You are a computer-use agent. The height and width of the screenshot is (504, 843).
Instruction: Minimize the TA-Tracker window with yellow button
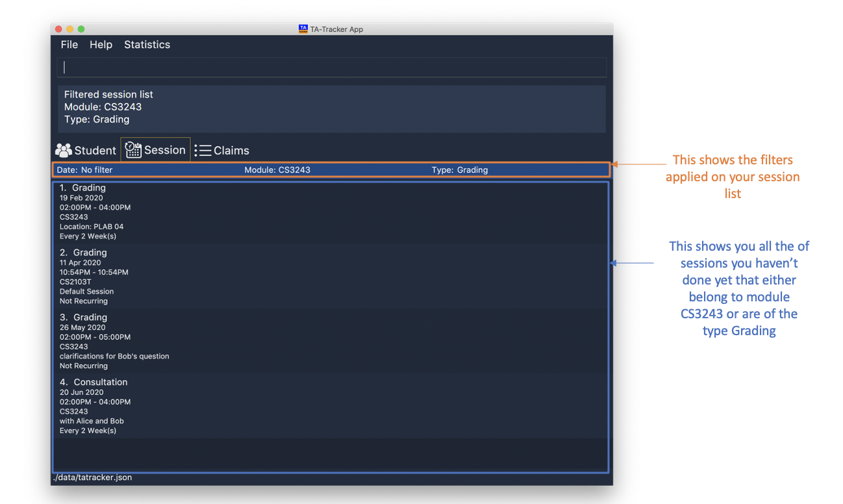pyautogui.click(x=70, y=29)
